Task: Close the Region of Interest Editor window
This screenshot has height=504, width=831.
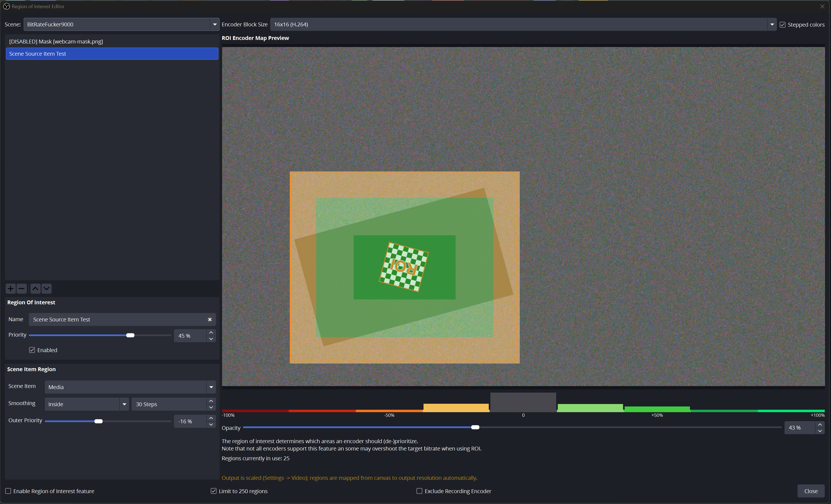Action: pyautogui.click(x=822, y=7)
